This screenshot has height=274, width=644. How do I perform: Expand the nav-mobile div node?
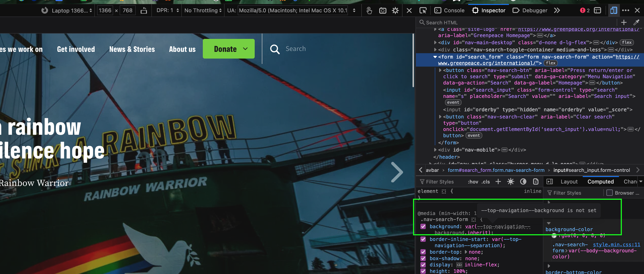click(x=435, y=150)
